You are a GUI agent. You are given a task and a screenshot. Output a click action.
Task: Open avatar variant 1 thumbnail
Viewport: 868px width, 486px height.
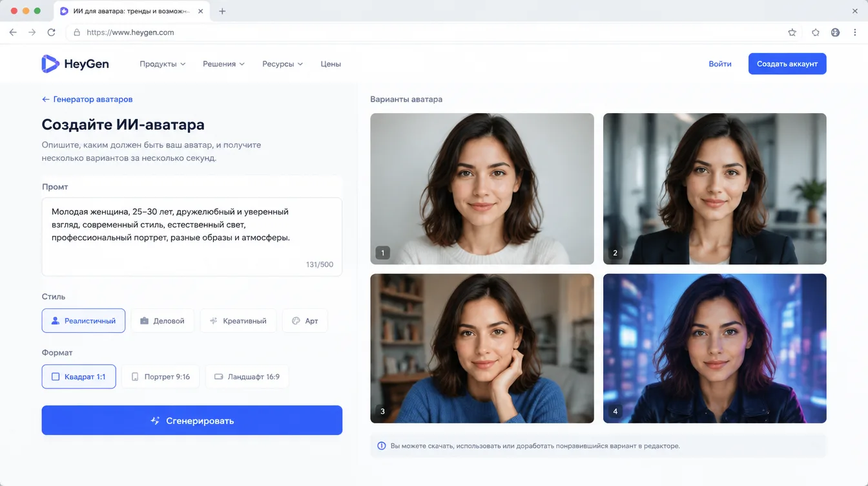pyautogui.click(x=482, y=189)
